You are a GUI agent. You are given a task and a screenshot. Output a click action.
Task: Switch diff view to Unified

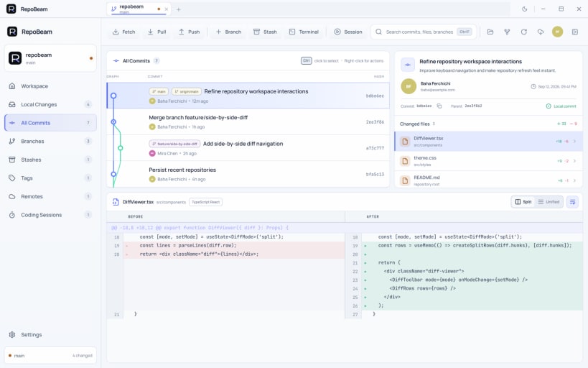coord(549,202)
